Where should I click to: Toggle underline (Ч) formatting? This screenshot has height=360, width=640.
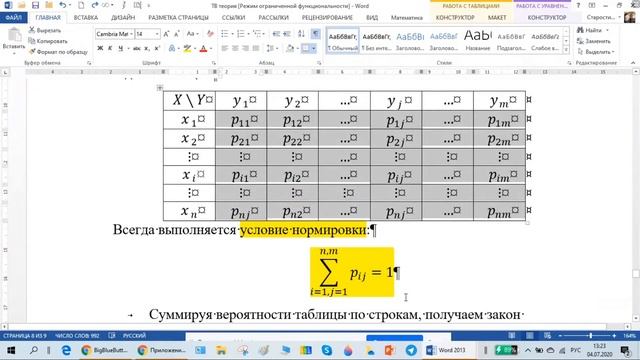click(x=120, y=49)
